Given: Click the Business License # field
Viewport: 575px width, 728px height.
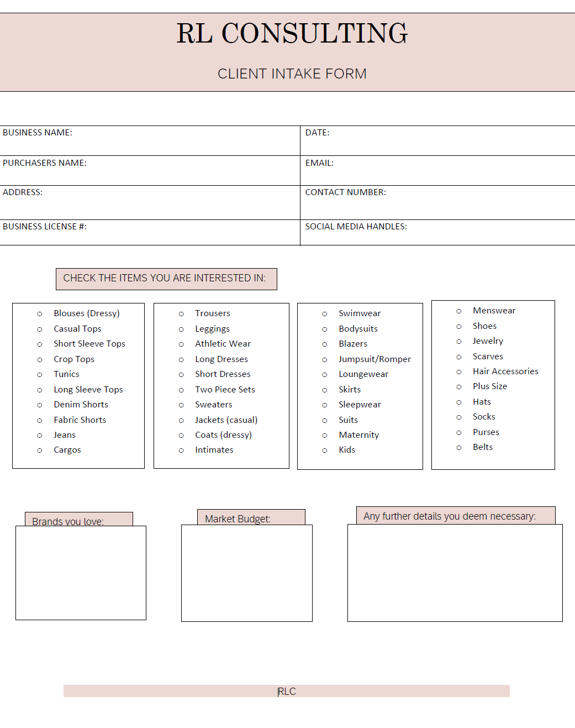Looking at the screenshot, I should click(150, 233).
